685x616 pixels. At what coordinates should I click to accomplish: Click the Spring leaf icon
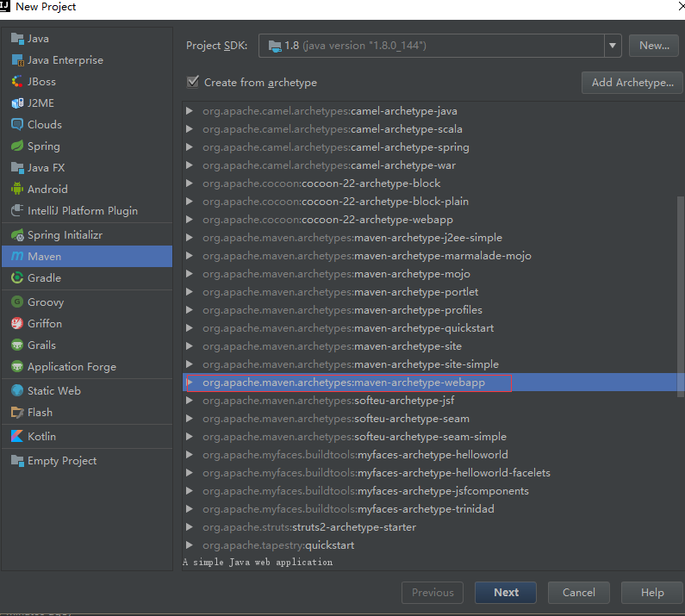[x=17, y=146]
